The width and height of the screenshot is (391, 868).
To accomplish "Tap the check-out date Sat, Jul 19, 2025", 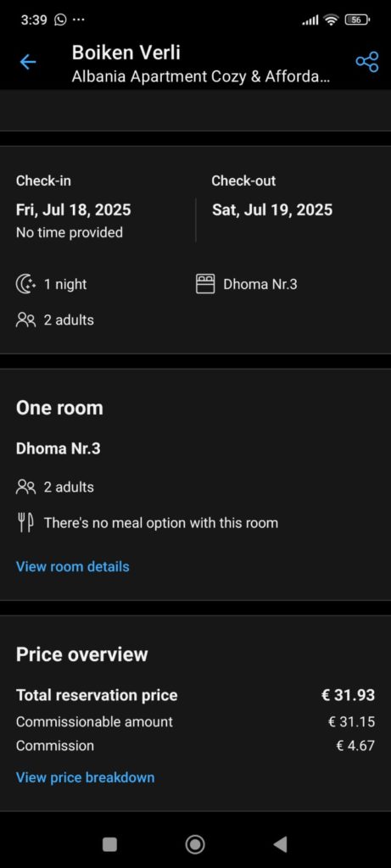I will coord(272,210).
